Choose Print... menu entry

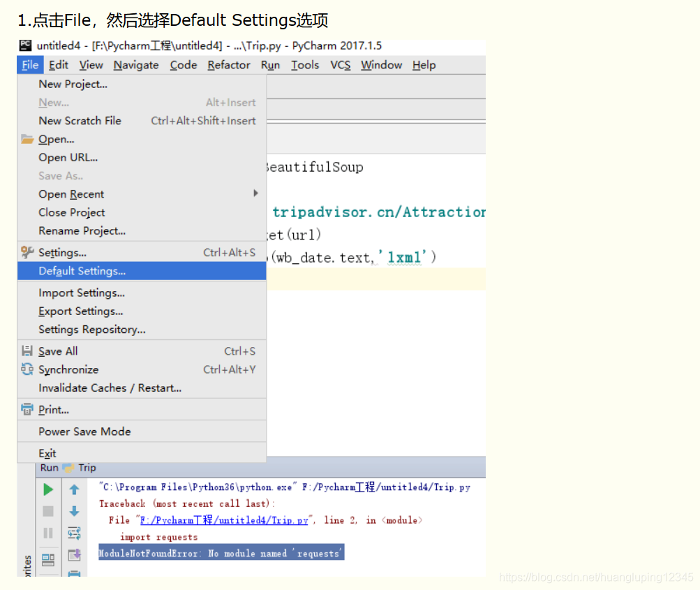142,410
